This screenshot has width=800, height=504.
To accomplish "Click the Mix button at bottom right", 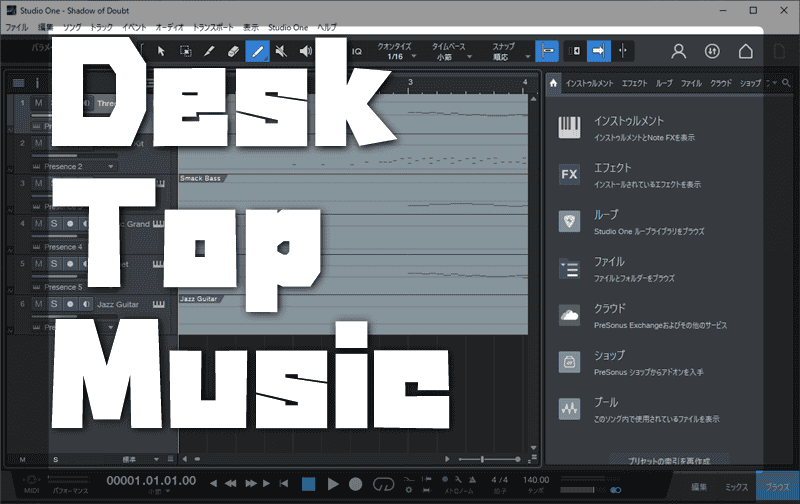I will coord(738,485).
